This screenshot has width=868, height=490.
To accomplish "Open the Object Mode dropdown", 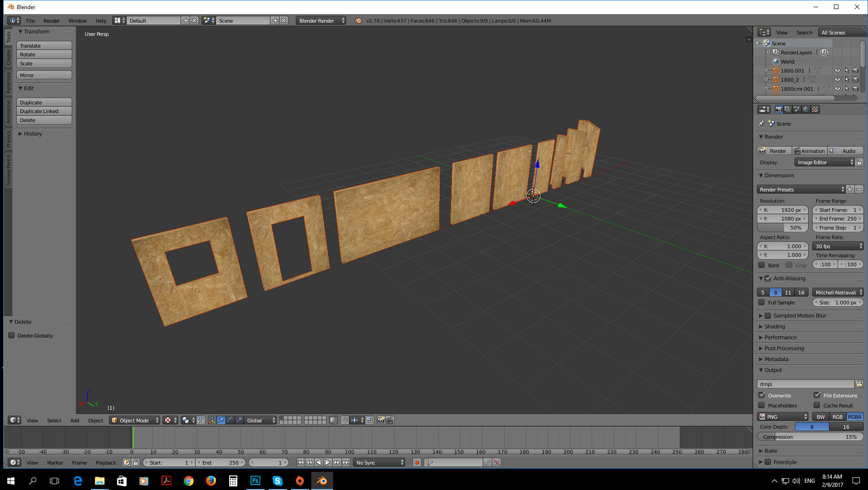I will pyautogui.click(x=135, y=421).
